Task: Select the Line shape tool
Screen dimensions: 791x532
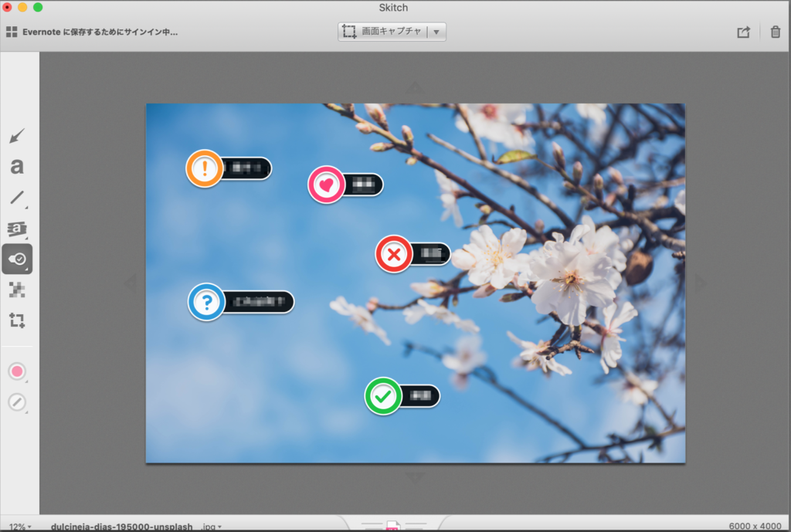Action: 17,197
